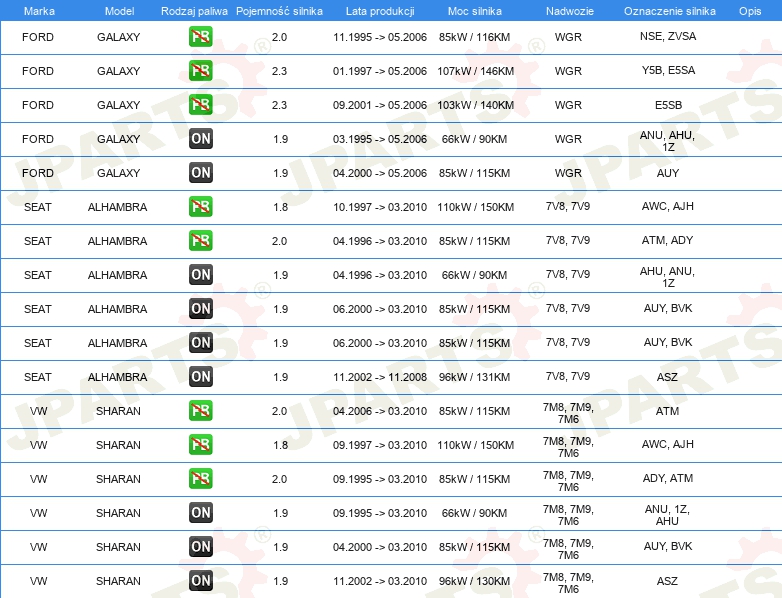Click date range 01.1997 -> 05.2006
This screenshot has height=598, width=782.
380,71
